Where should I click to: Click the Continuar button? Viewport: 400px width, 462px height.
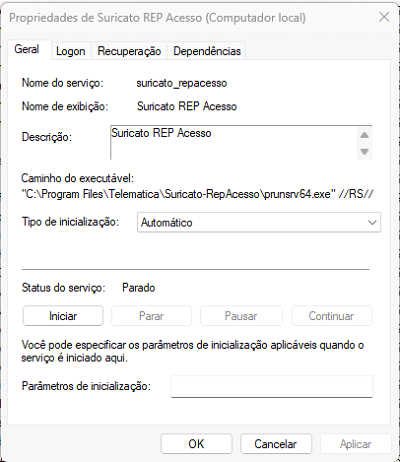click(331, 316)
